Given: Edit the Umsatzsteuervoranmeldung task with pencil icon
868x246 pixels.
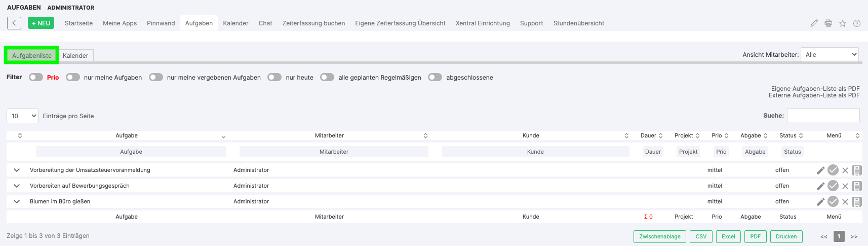Looking at the screenshot, I should pos(820,170).
